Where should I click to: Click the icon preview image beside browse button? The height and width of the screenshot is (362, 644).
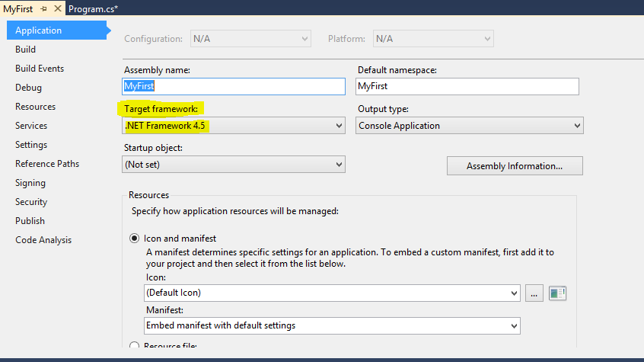click(558, 293)
